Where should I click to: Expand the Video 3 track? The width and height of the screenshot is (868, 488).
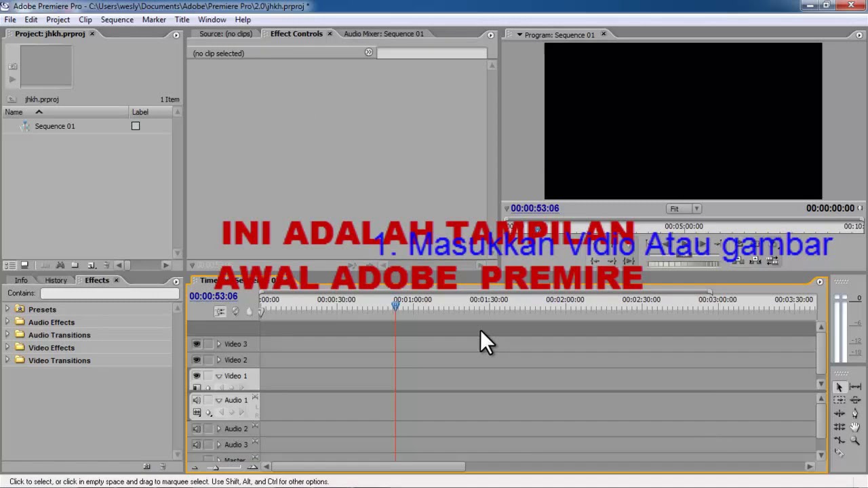(218, 344)
